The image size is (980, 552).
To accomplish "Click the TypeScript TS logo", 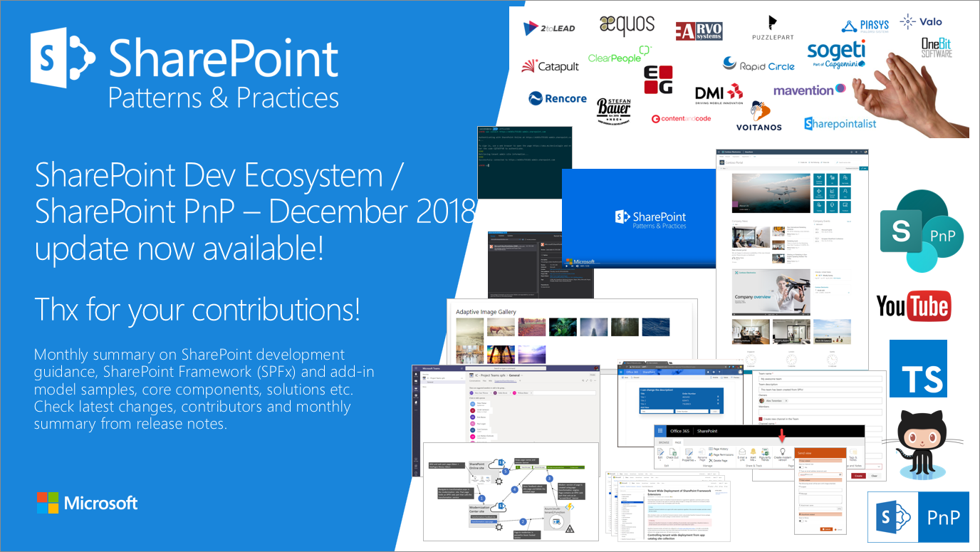I will (x=918, y=368).
